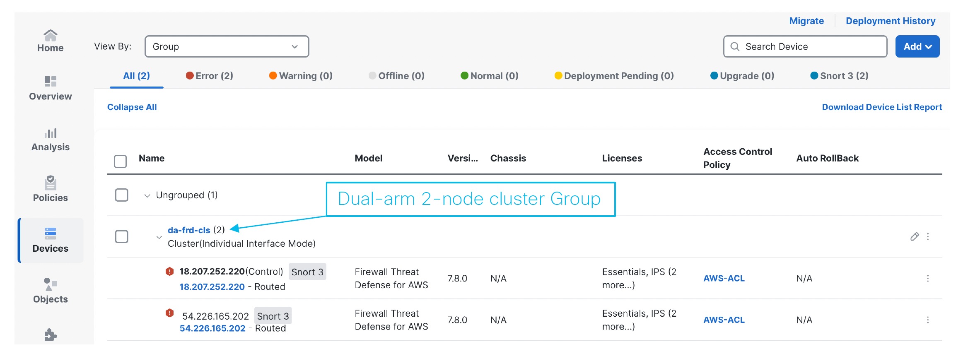Viewport: 980px width, 361px height.
Task: Go to Overview dashboard icon
Action: pyautogui.click(x=50, y=81)
